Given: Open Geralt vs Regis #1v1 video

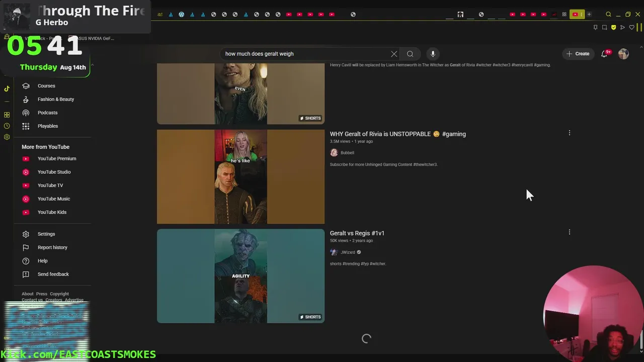Looking at the screenshot, I should (357, 233).
